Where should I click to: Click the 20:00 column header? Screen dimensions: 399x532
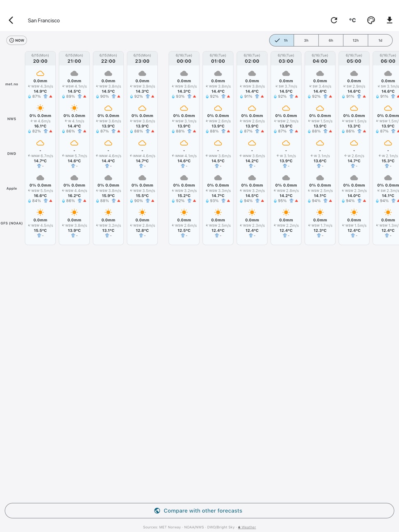(x=40, y=59)
